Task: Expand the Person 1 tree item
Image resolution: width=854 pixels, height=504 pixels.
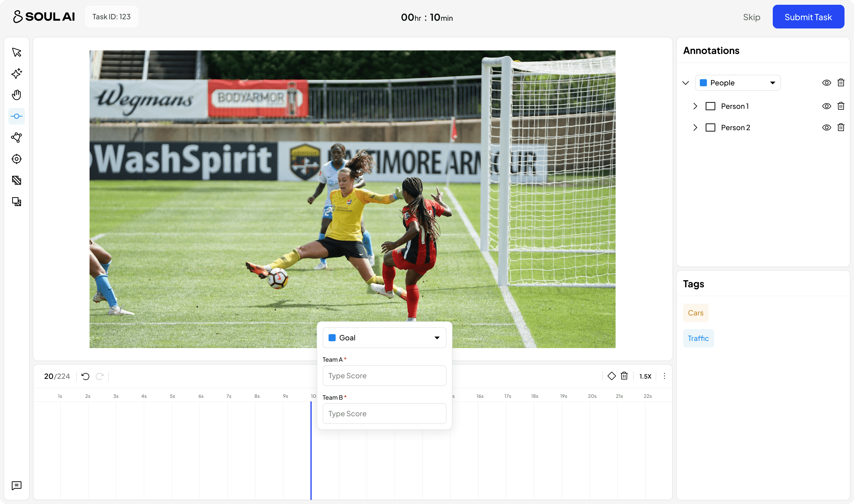Action: click(x=695, y=106)
